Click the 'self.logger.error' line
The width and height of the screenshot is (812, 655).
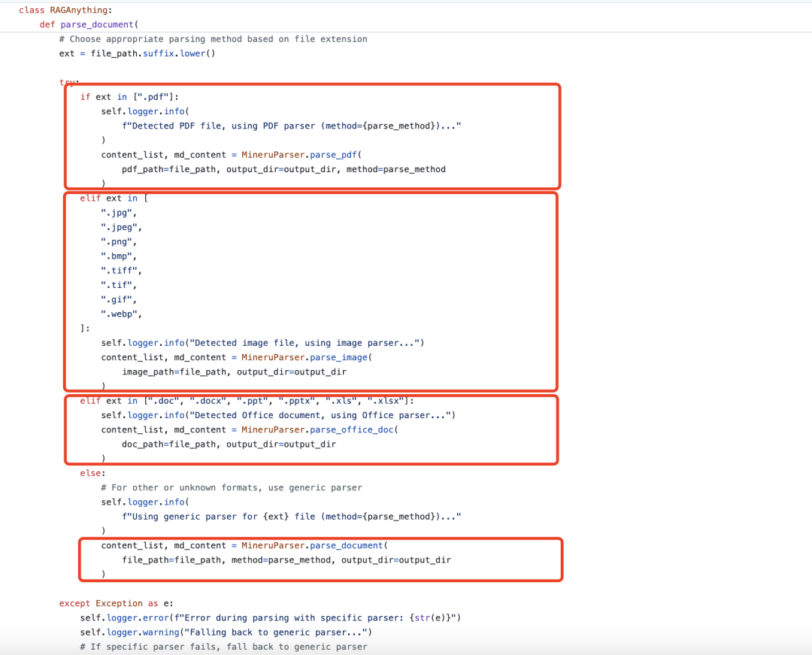click(x=271, y=618)
